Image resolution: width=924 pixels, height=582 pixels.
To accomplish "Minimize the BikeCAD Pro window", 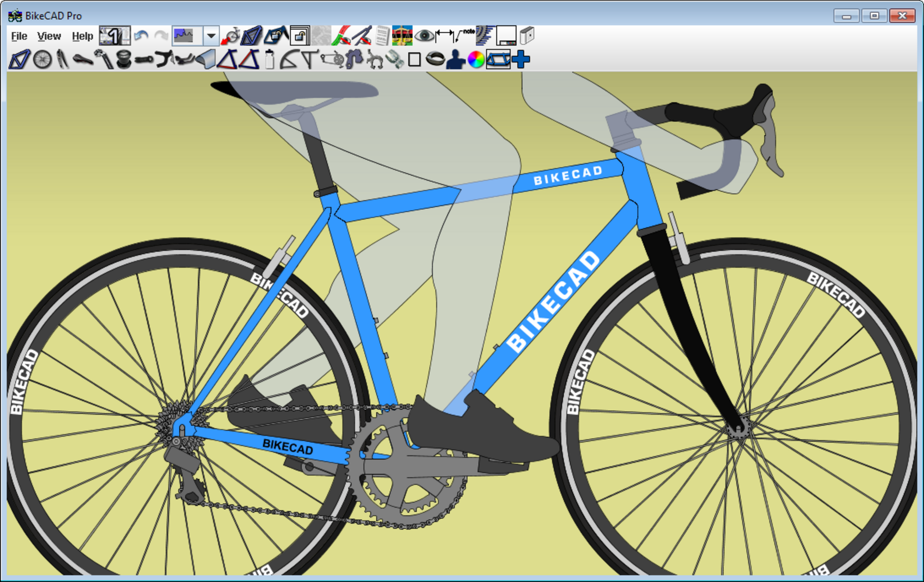I will (847, 16).
